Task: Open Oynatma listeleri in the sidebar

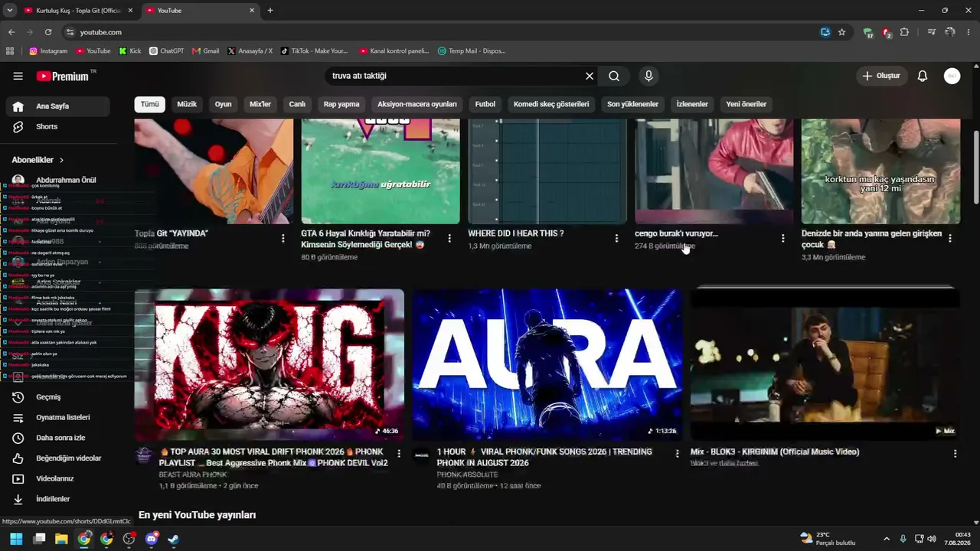Action: [58, 417]
